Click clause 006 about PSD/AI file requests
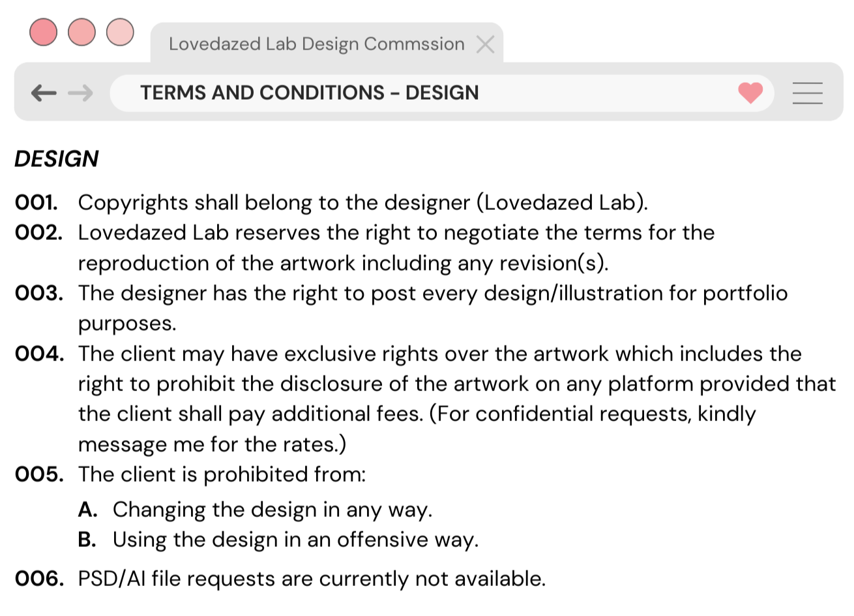This screenshot has height=616, width=854. point(280,579)
